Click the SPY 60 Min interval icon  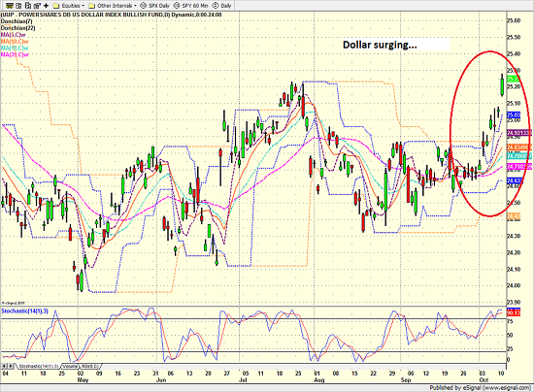pyautogui.click(x=177, y=6)
